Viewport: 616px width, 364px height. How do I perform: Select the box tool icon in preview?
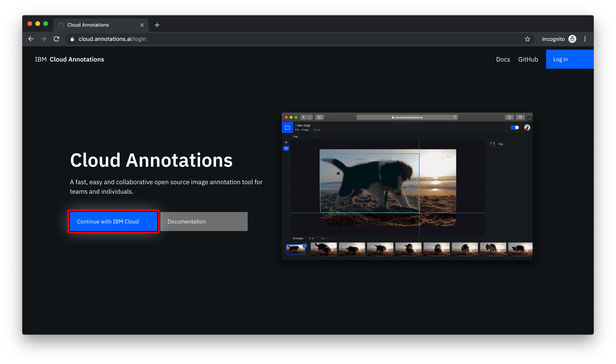pos(286,148)
